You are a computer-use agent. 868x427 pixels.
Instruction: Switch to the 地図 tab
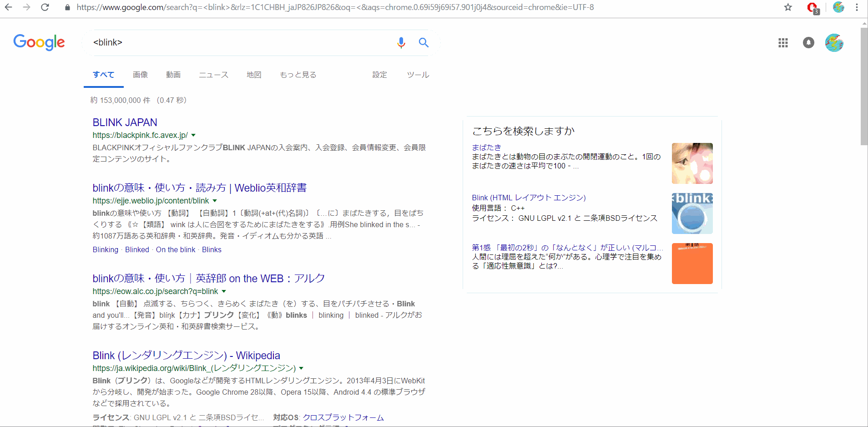click(x=254, y=75)
